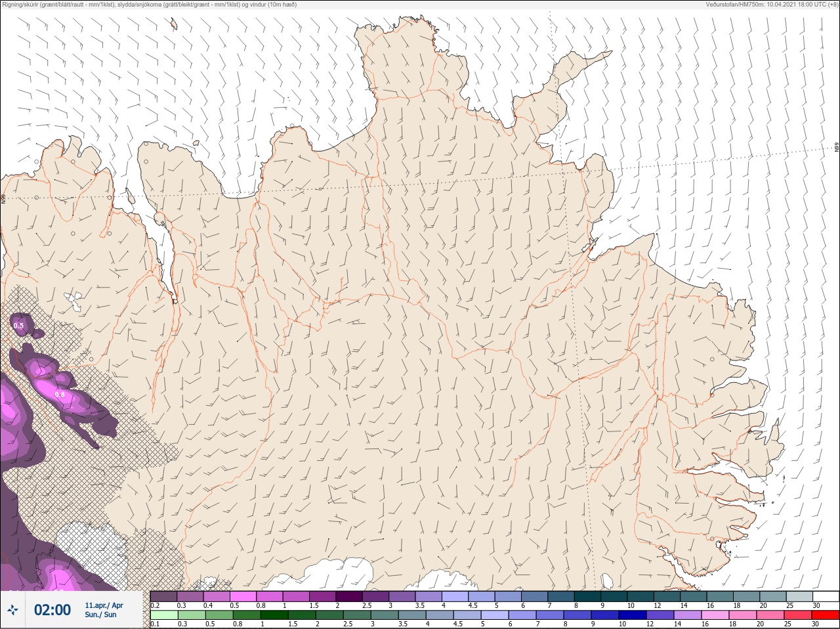This screenshot has width=840, height=629.
Task: Click the date text '11.apr./ Apr Sun./ Sun'
Action: (x=104, y=610)
